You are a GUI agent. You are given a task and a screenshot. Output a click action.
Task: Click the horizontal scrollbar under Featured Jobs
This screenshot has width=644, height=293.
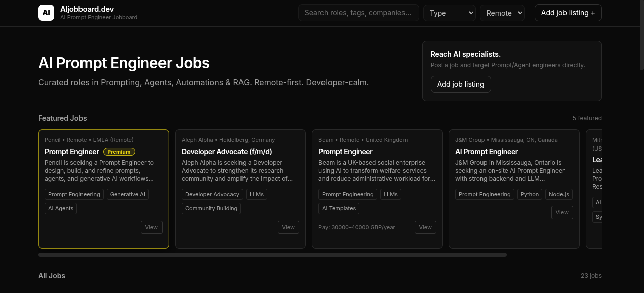click(x=272, y=254)
